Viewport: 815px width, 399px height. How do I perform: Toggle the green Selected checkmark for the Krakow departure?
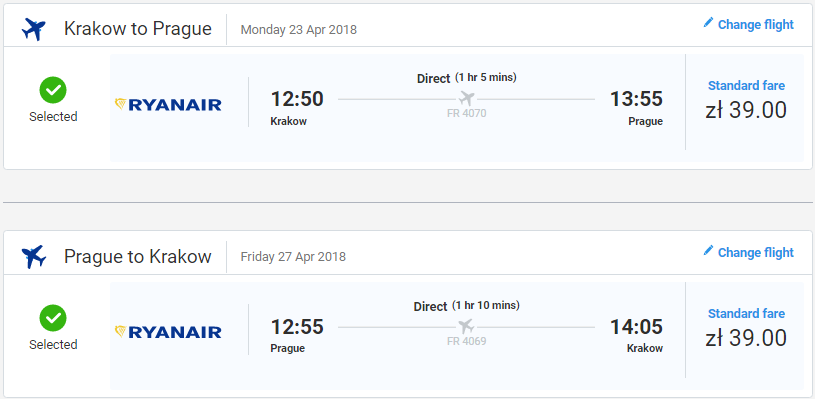53,90
